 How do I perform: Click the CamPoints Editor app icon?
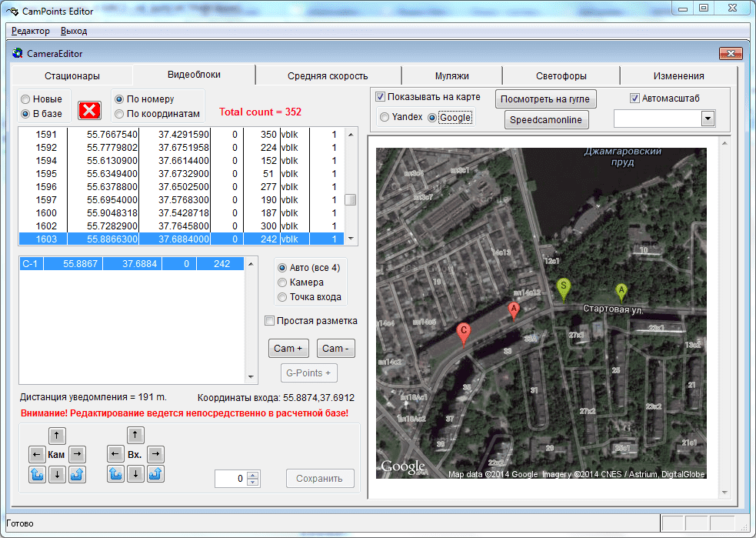pos(12,11)
